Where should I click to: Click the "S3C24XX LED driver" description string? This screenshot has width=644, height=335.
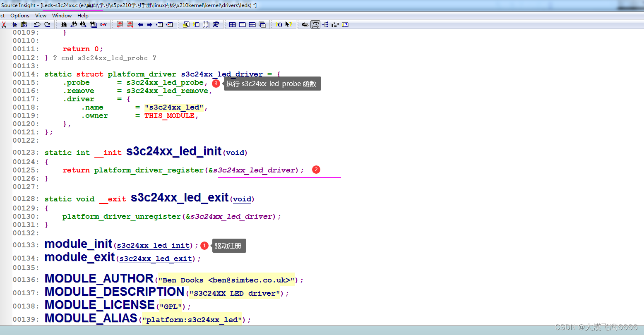(235, 293)
